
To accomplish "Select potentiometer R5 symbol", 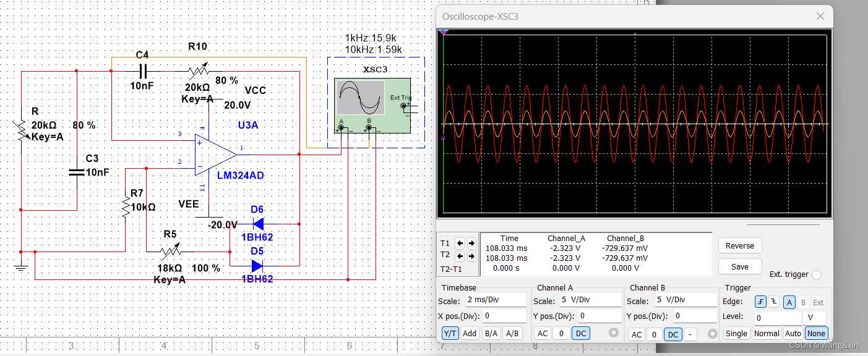I will click(171, 252).
